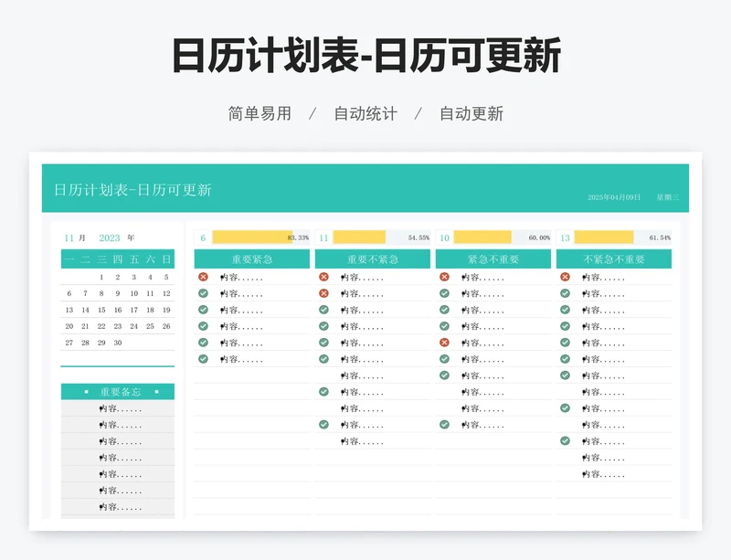Viewport: 731px width, 560px height.
Task: Click the only red X in 不紧急不重要 column
Action: pyautogui.click(x=565, y=277)
